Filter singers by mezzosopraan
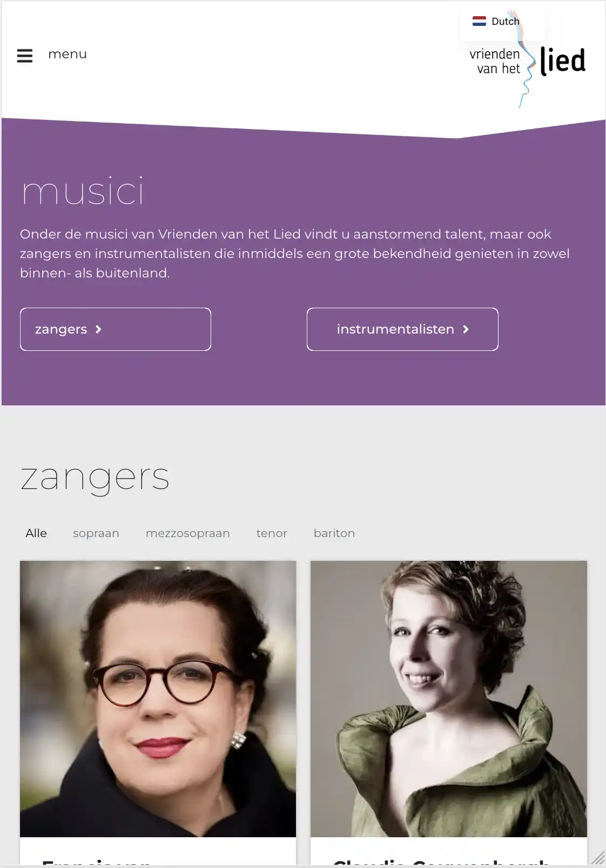606x868 pixels. [x=188, y=533]
